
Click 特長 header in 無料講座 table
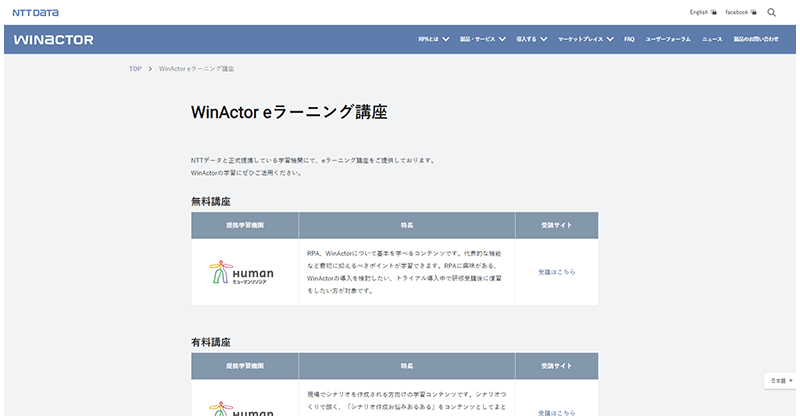pyautogui.click(x=407, y=226)
